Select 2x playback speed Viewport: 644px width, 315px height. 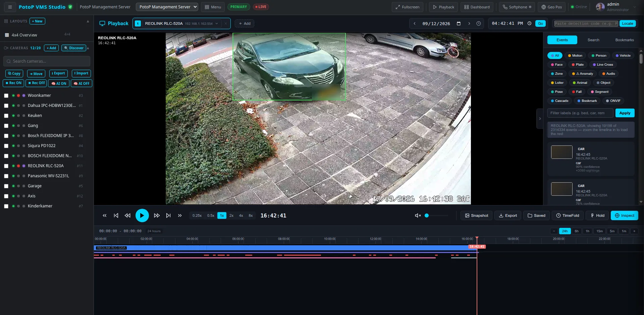coord(231,215)
